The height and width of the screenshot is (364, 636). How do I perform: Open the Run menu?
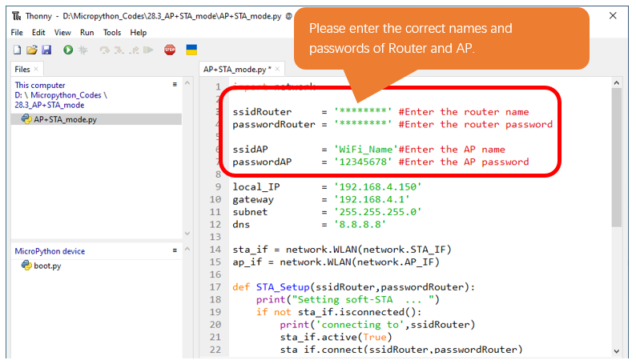87,32
